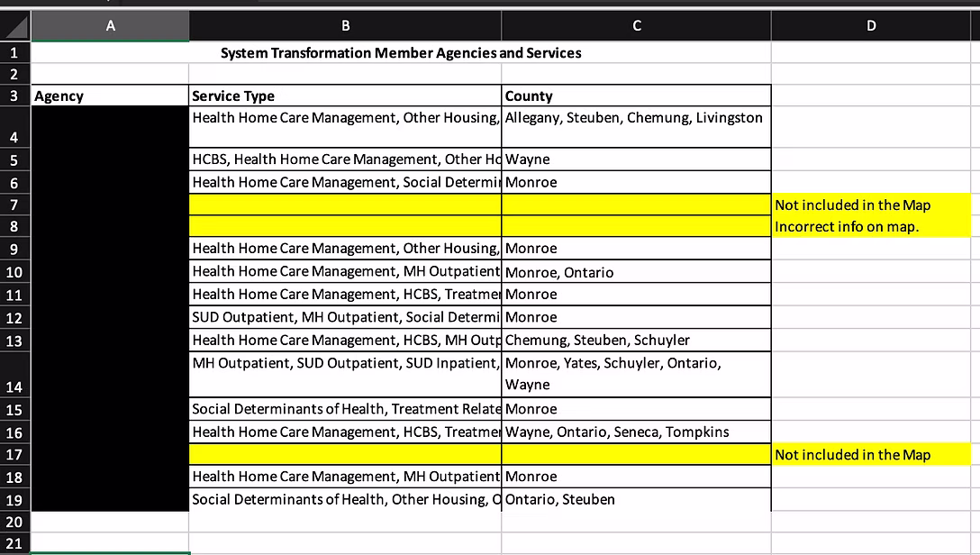Select the 'Incorrect info on map.' cell

click(x=870, y=227)
